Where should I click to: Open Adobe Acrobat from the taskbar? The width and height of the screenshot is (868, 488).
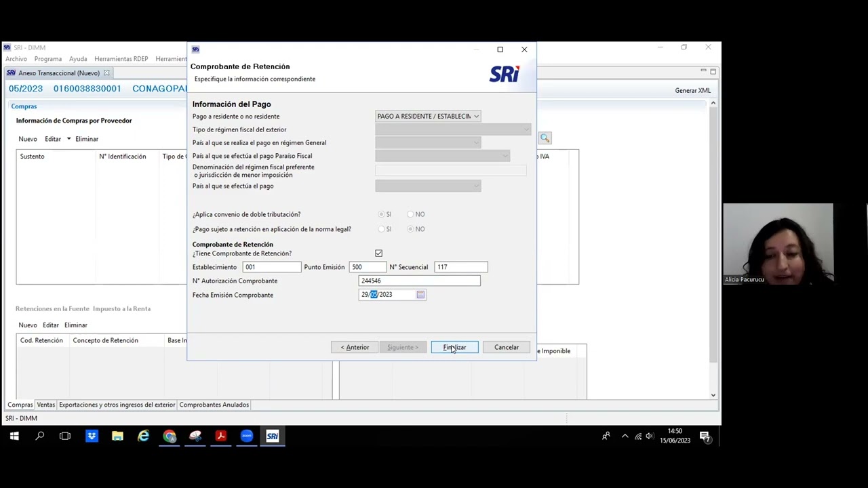coord(221,436)
